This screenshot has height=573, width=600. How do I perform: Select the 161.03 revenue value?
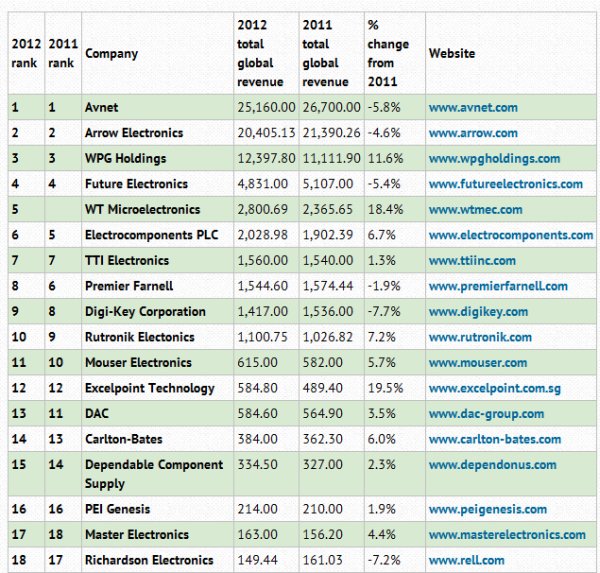coord(323,560)
